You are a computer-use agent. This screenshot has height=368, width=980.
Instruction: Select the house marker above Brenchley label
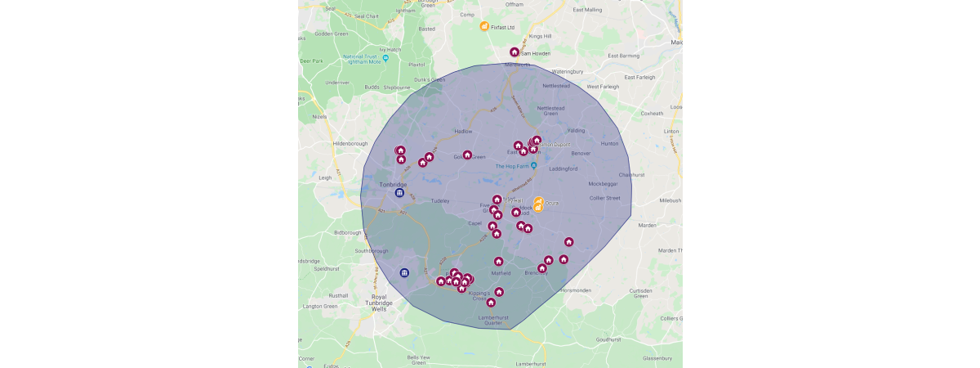click(548, 260)
